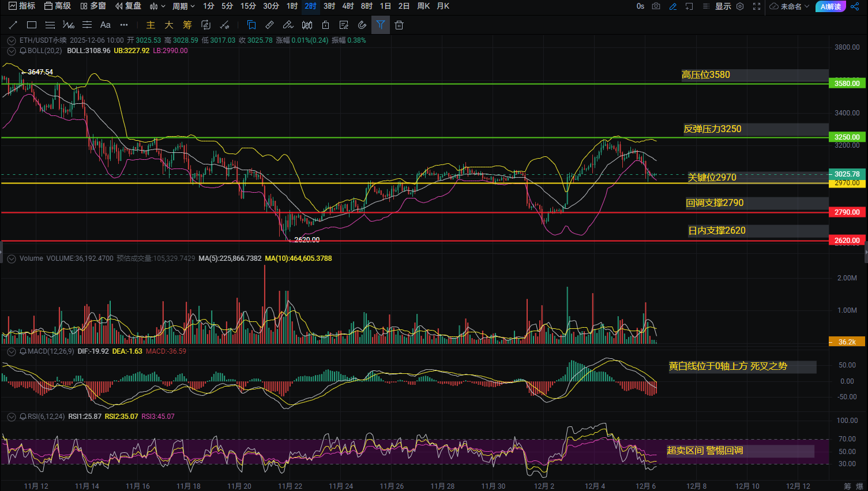Switch to the 4时 timeframe

click(x=348, y=6)
